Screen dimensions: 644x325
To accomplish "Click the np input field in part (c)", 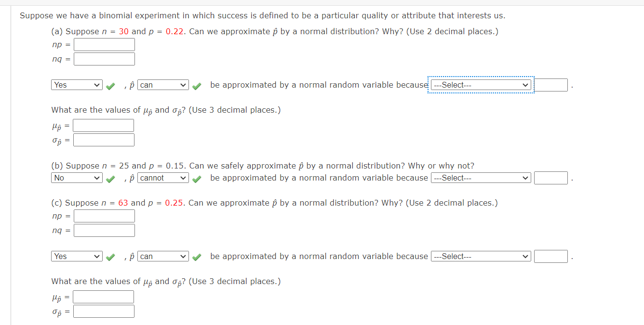I will [x=104, y=216].
